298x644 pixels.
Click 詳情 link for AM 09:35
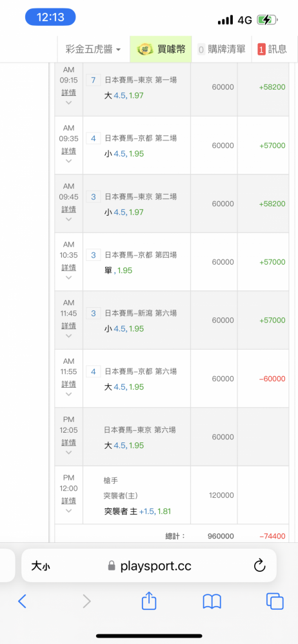click(x=69, y=151)
